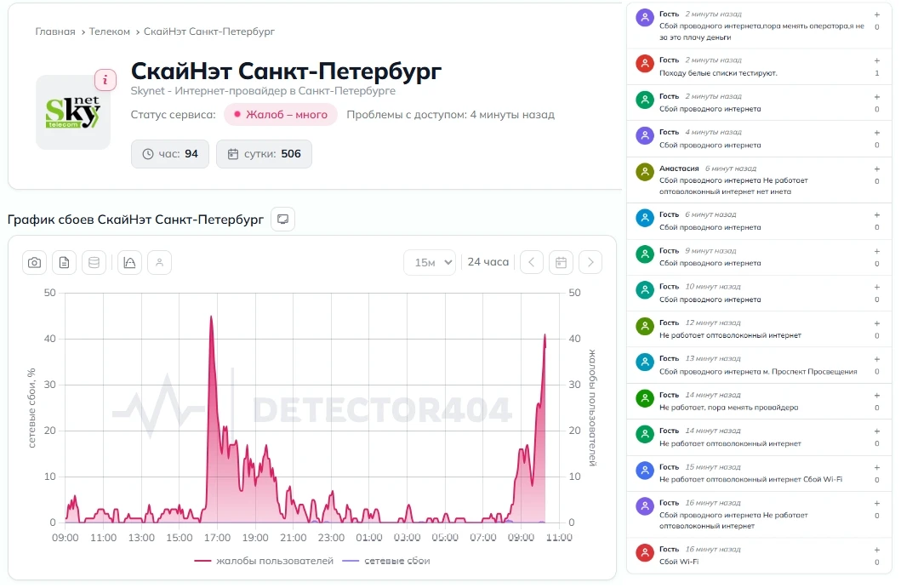Toggle the жалобы пользователей legend series
901x588 pixels.
pyautogui.click(x=264, y=561)
